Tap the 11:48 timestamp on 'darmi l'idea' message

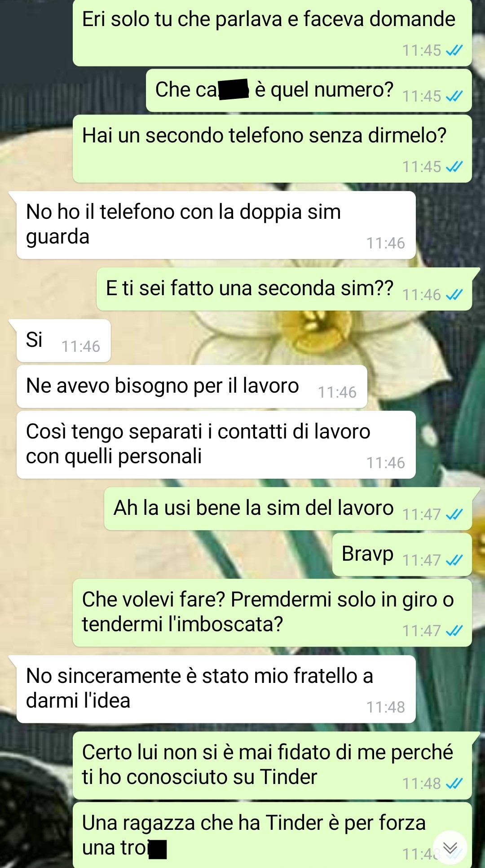[x=386, y=707]
